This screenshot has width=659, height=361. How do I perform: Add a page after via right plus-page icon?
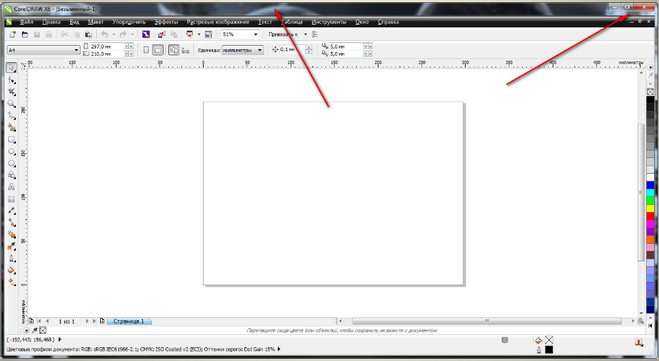pos(102,321)
